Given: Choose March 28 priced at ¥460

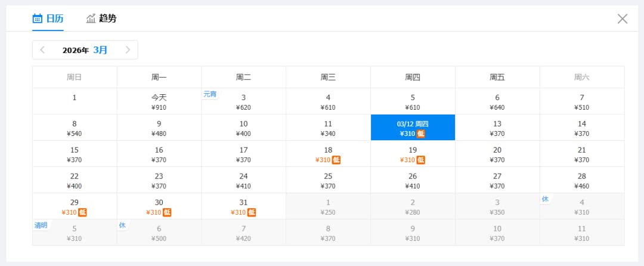Looking at the screenshot, I should coord(582,180).
